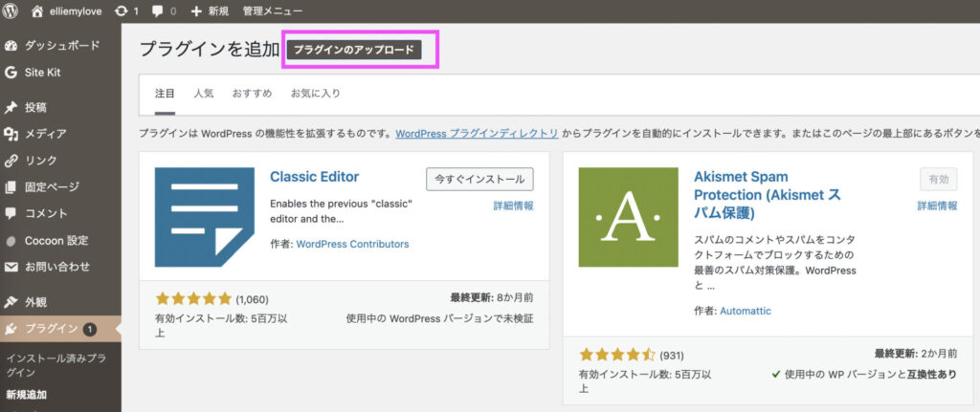The image size is (980, 412).
Task: Click 今すぐインストール for Classic Editor
Action: coord(479,179)
